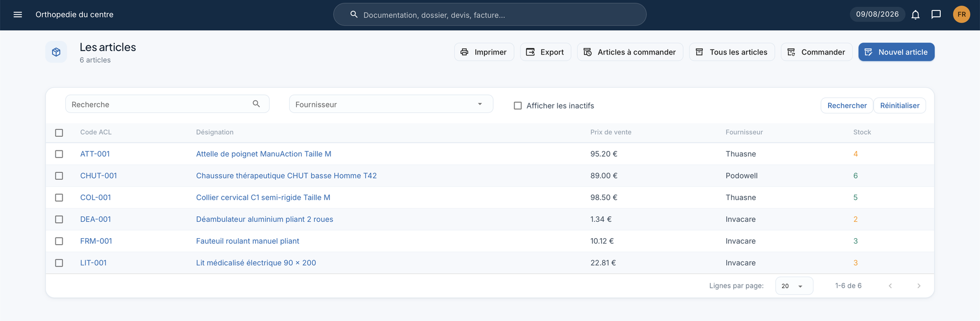Click the Export button

[x=546, y=52]
